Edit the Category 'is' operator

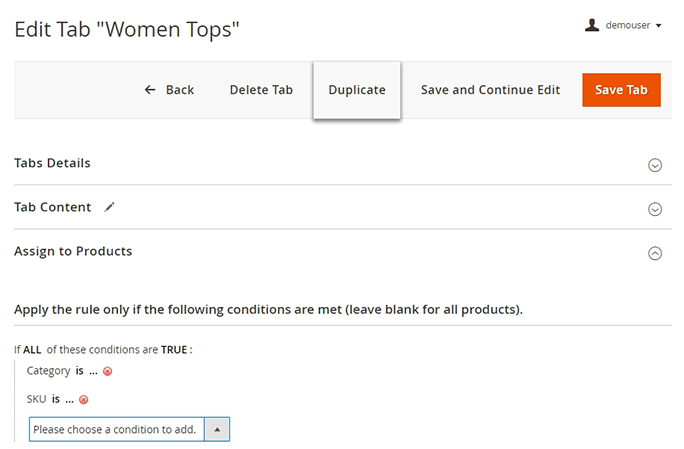click(78, 371)
